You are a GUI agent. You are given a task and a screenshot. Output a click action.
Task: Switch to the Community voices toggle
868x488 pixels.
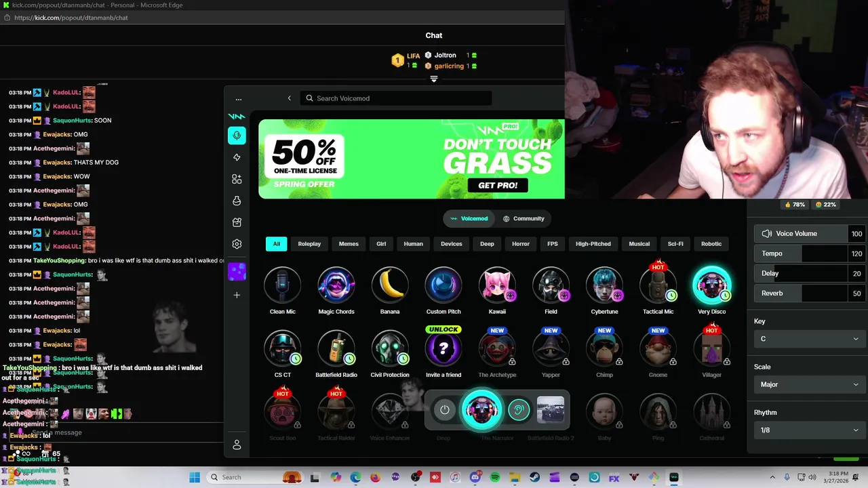point(524,218)
